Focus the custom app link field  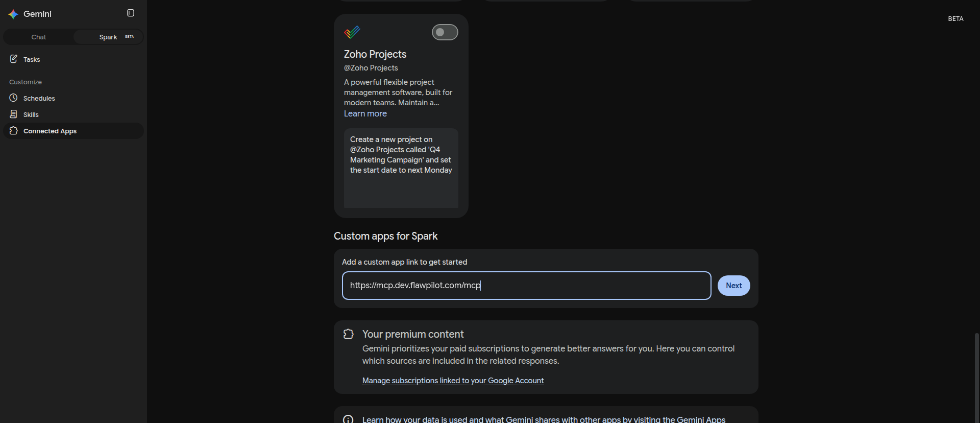527,286
